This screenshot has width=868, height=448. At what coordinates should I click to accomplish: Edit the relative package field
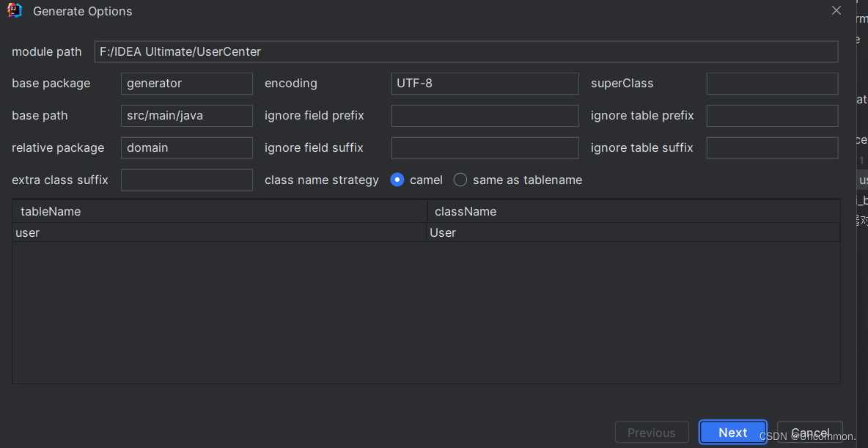186,148
